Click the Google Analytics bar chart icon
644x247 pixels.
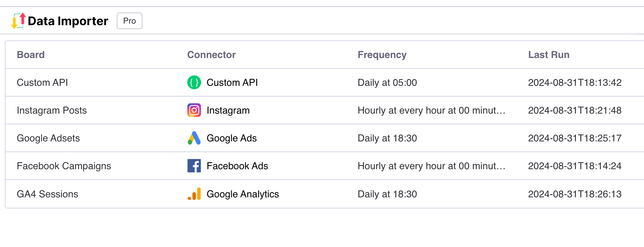(194, 194)
